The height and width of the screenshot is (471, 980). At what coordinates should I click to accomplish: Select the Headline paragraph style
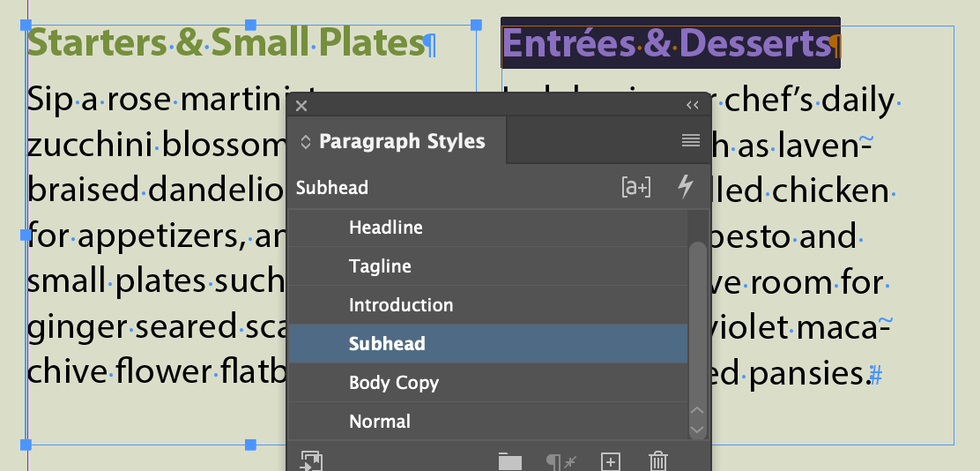pyautogui.click(x=487, y=227)
